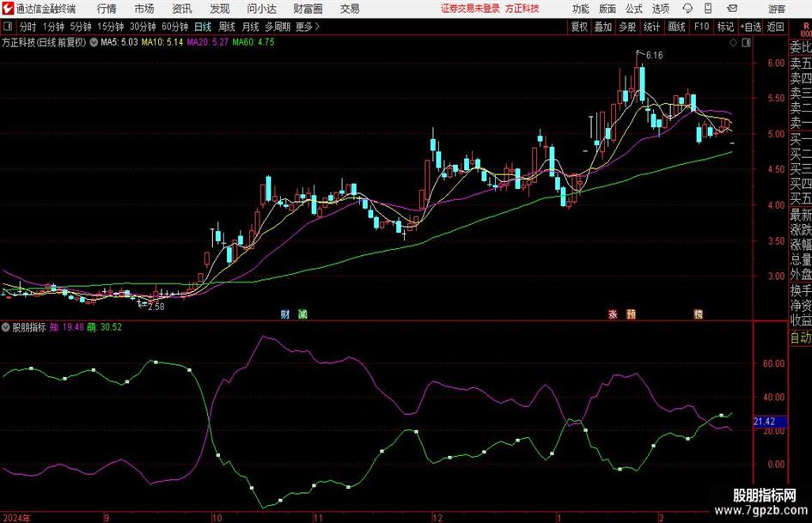Open the 涨 marker on the chart
The image size is (812, 523).
[x=613, y=313]
